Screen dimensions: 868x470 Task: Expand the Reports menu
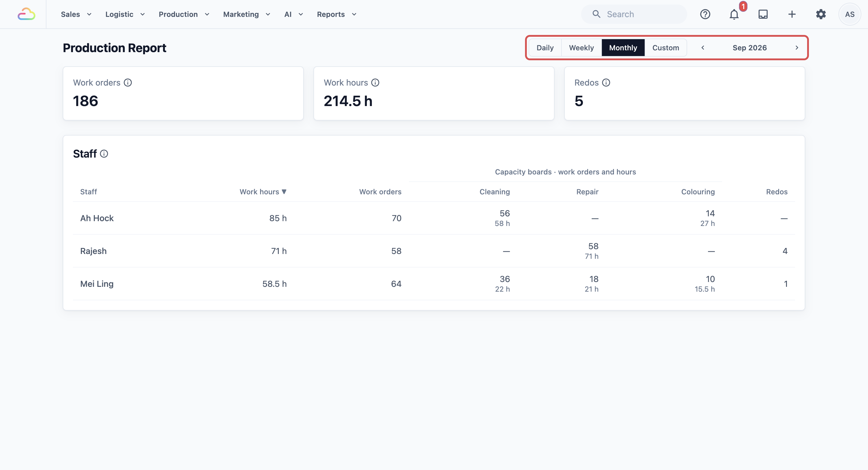pos(337,14)
